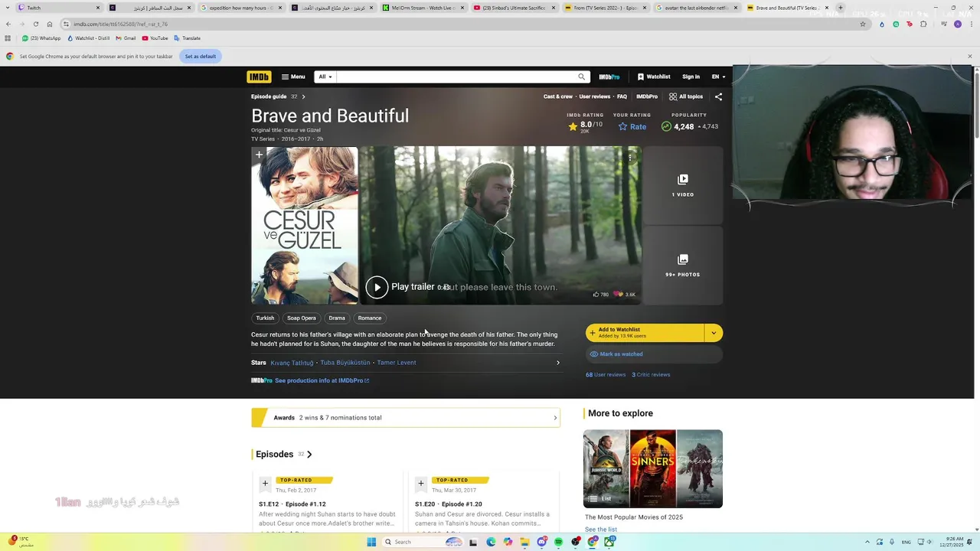Open User reviews at top
This screenshot has width=980, height=551.
pyautogui.click(x=594, y=96)
